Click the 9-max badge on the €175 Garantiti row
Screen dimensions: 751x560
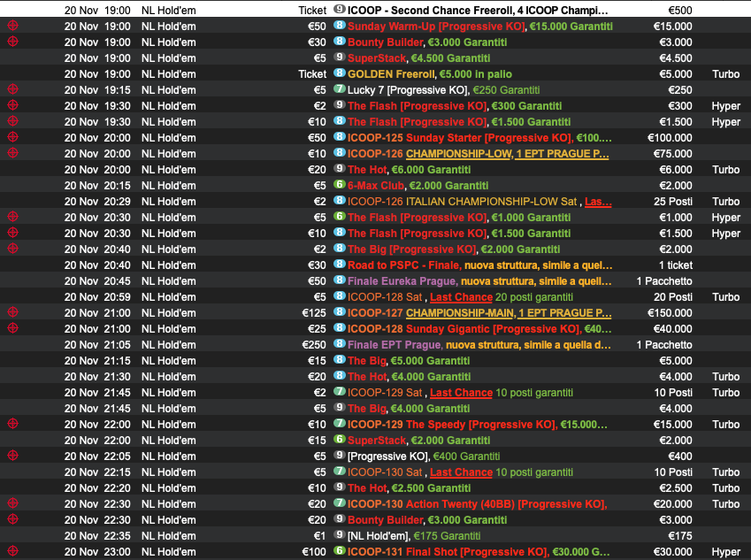pyautogui.click(x=339, y=534)
